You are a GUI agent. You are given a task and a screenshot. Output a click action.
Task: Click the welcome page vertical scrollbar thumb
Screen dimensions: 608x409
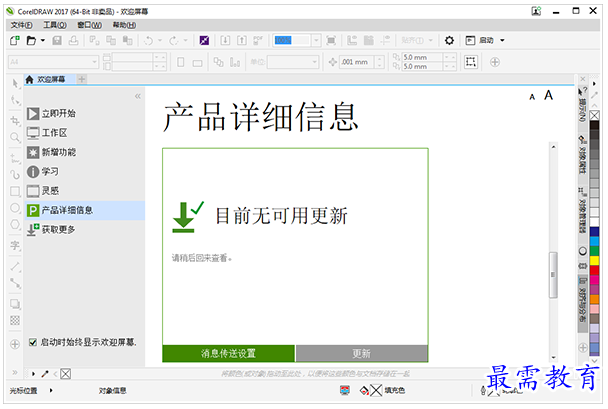coord(553,275)
